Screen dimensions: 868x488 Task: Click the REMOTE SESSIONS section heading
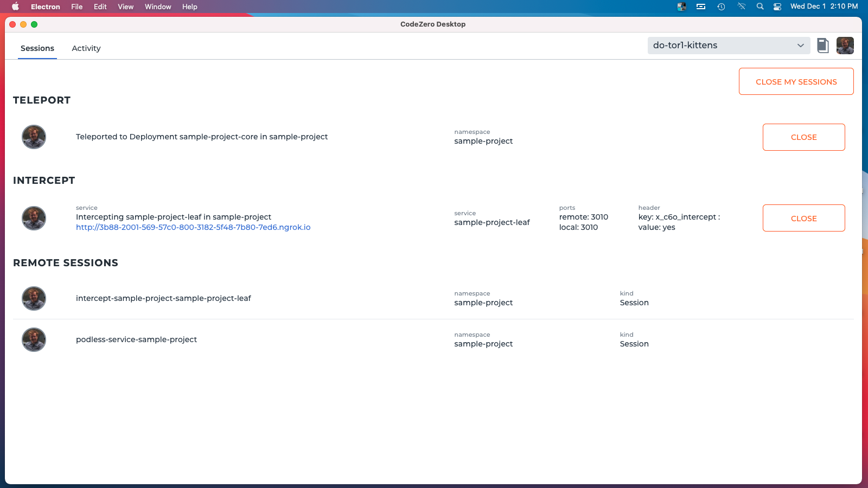coord(66,263)
